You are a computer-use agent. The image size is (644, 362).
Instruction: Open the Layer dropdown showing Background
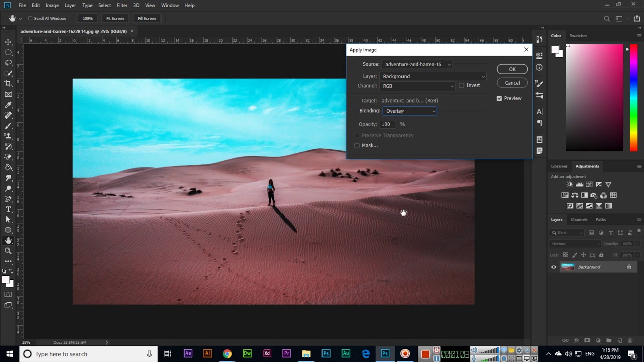[433, 76]
